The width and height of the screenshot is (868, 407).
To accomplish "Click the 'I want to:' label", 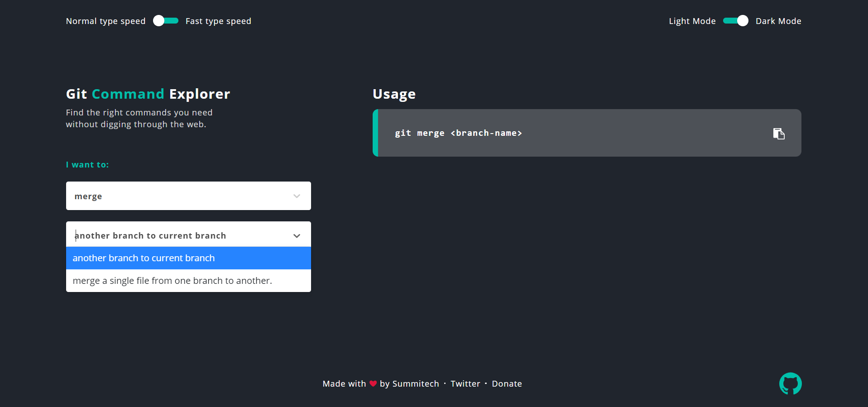I will point(87,165).
